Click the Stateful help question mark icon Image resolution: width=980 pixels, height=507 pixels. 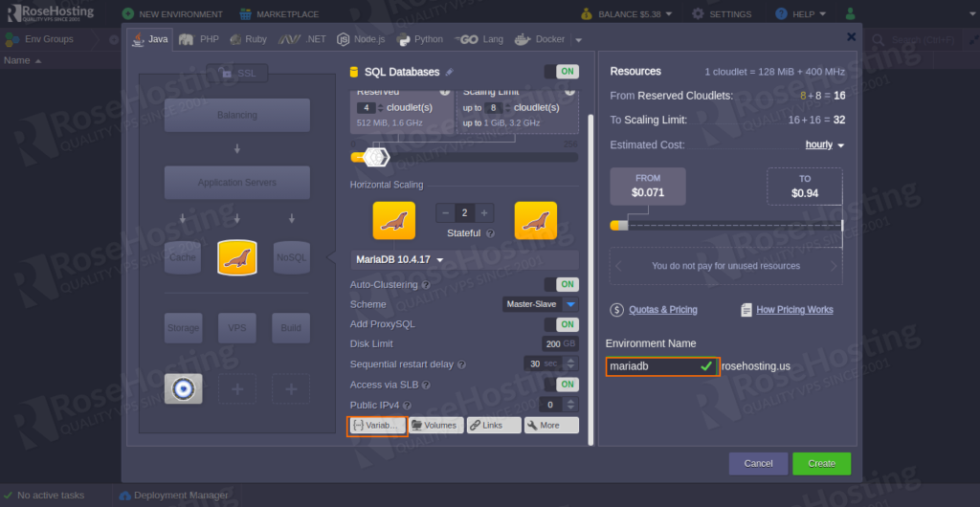490,232
